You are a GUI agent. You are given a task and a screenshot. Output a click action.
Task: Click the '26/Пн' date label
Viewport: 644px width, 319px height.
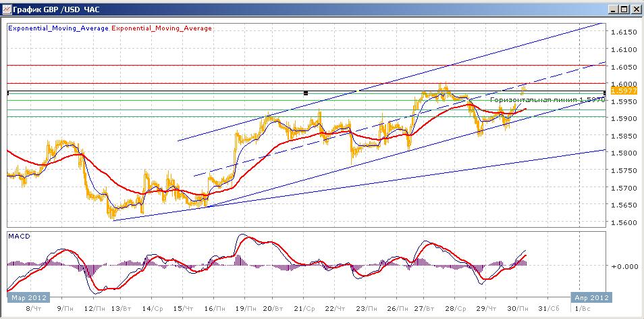click(398, 308)
